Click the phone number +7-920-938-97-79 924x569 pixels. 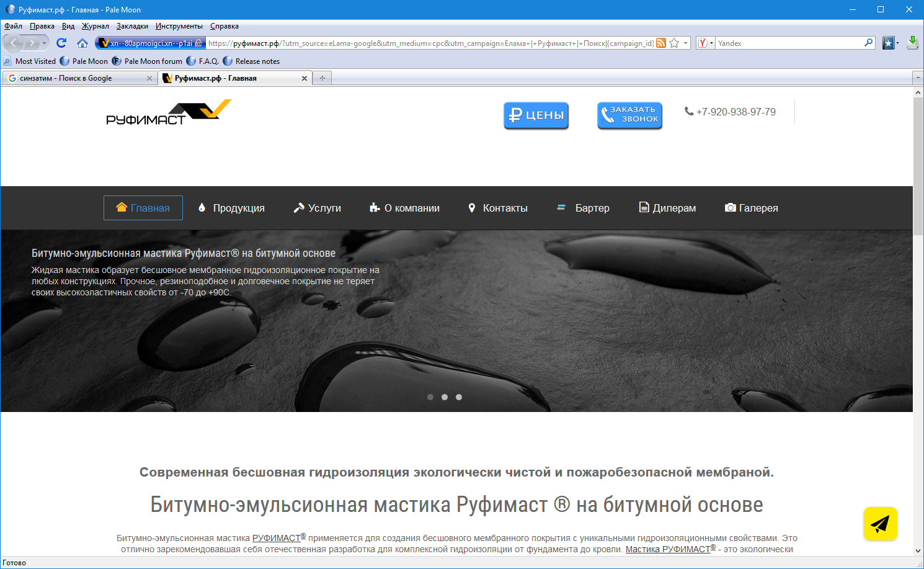[x=736, y=112]
